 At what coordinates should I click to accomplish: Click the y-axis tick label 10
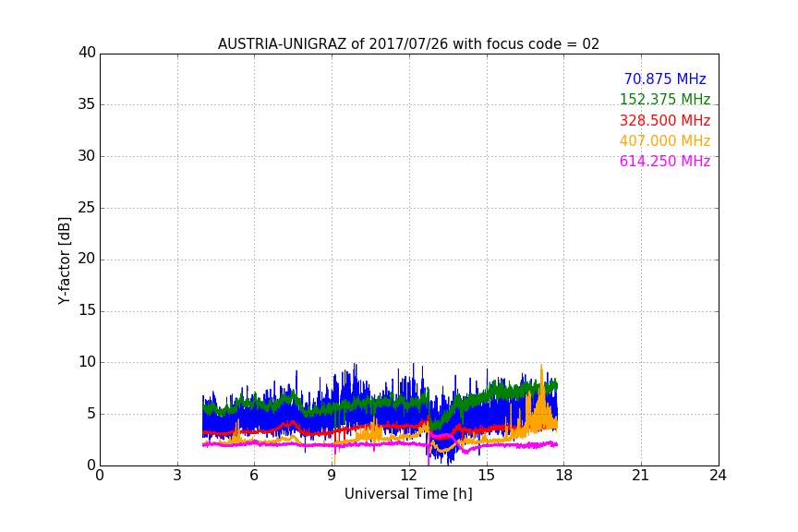87,362
